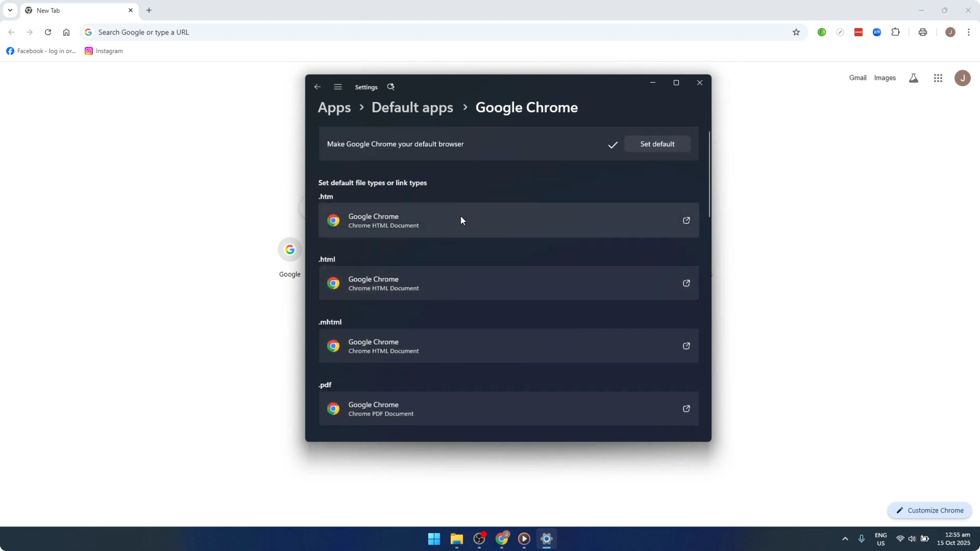This screenshot has height=551, width=980.
Task: Open OBS Studio from the taskbar
Action: pyautogui.click(x=479, y=539)
